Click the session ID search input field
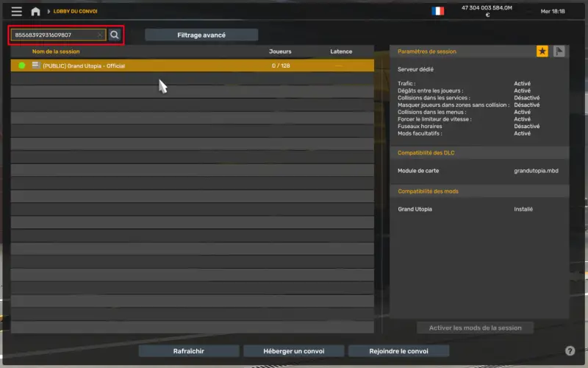This screenshot has width=588, height=368. pyautogui.click(x=54, y=35)
